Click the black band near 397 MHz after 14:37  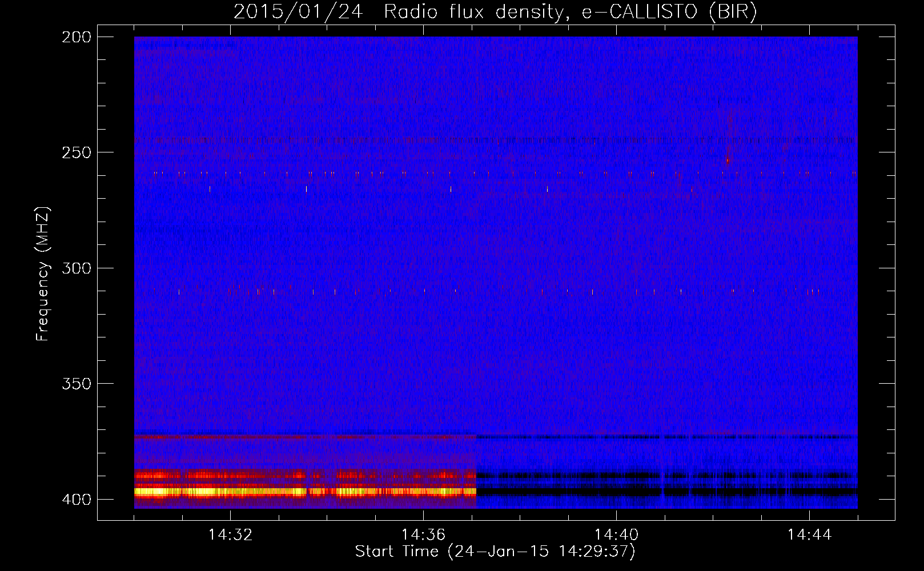point(667,491)
